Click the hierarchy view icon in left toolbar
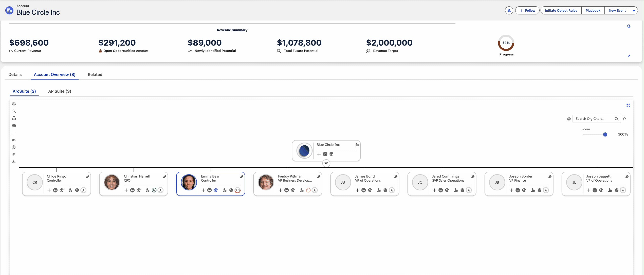Viewport: 644px width, 275px height. pos(14,118)
